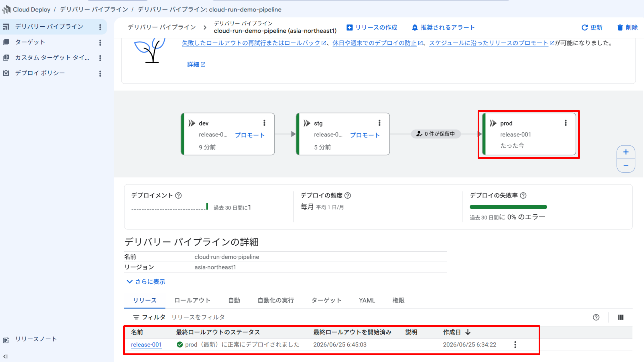Click the デプロイの失敗率 green progress bar
644x362 pixels.
tap(508, 207)
